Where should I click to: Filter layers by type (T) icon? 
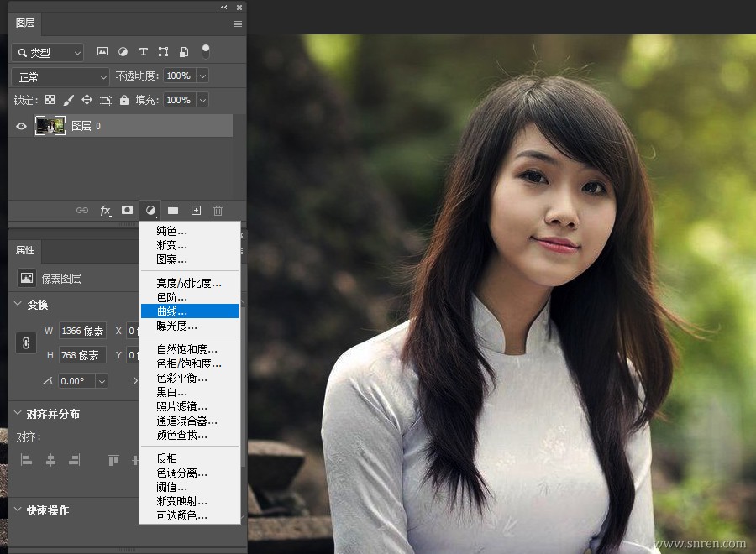pyautogui.click(x=143, y=51)
